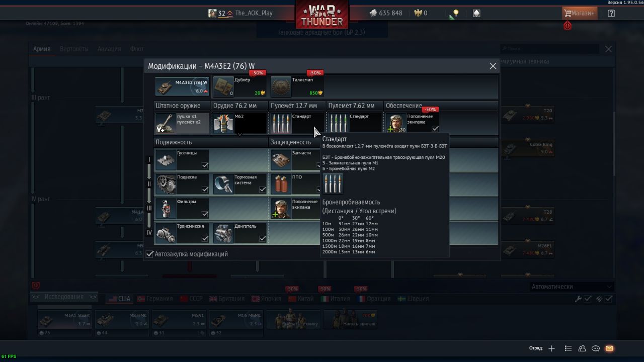Screen dimensions: 644x362
Task: Select the M8 HMC crew slot
Action: coord(122,320)
